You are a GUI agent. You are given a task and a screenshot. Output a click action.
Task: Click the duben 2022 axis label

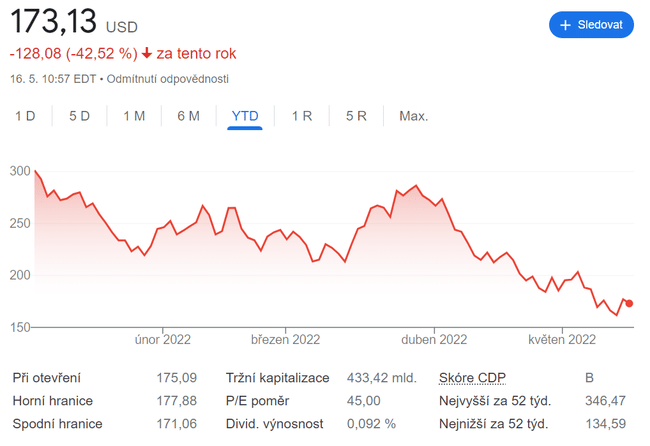[434, 339]
